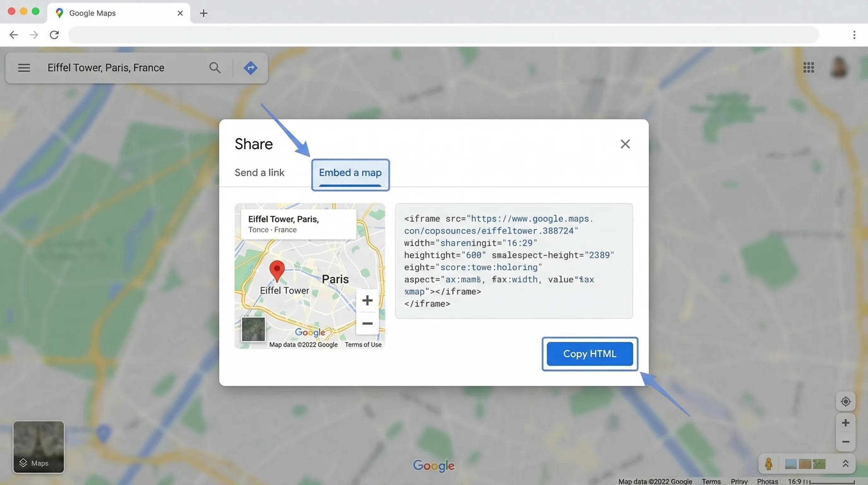
Task: Zoom out on the main map
Action: [x=845, y=442]
